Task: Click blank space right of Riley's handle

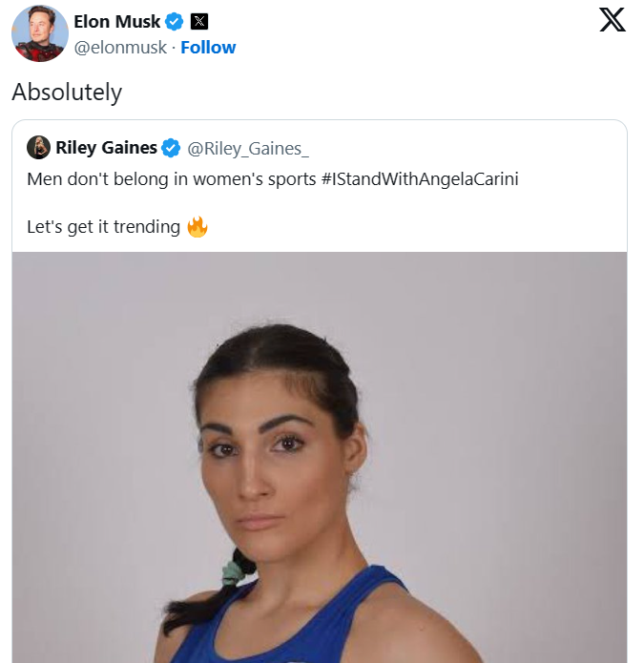Action: pos(458,148)
